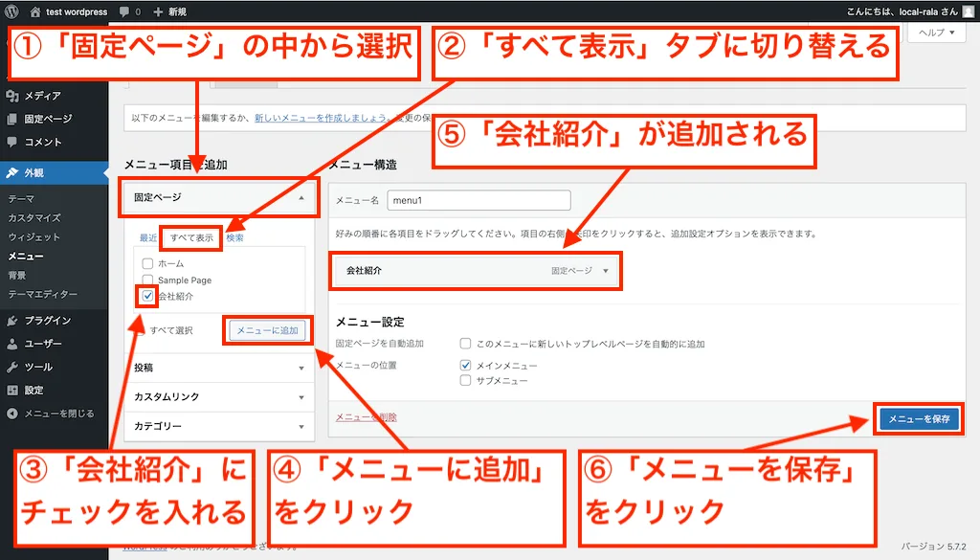Click the メニューを保存 button
This screenshot has height=560, width=980.
(919, 418)
